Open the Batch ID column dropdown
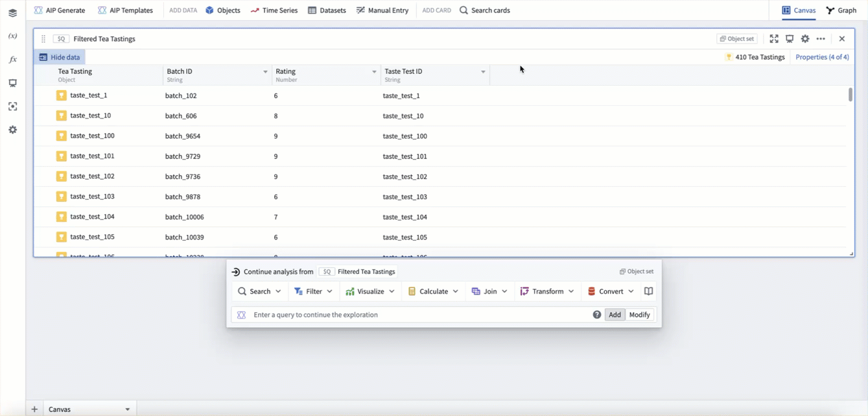This screenshot has height=416, width=868. click(x=265, y=72)
